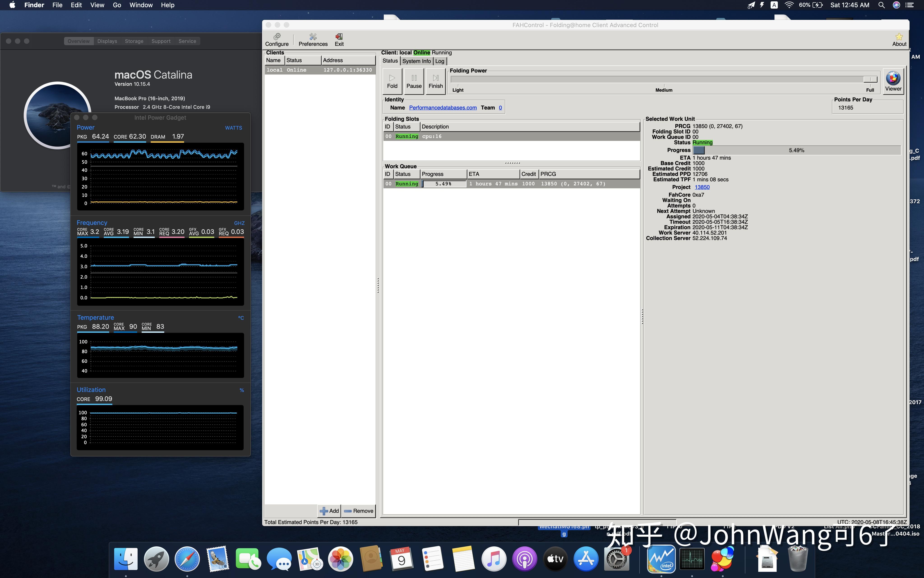
Task: Select work queue row 00 Running
Action: tap(512, 184)
